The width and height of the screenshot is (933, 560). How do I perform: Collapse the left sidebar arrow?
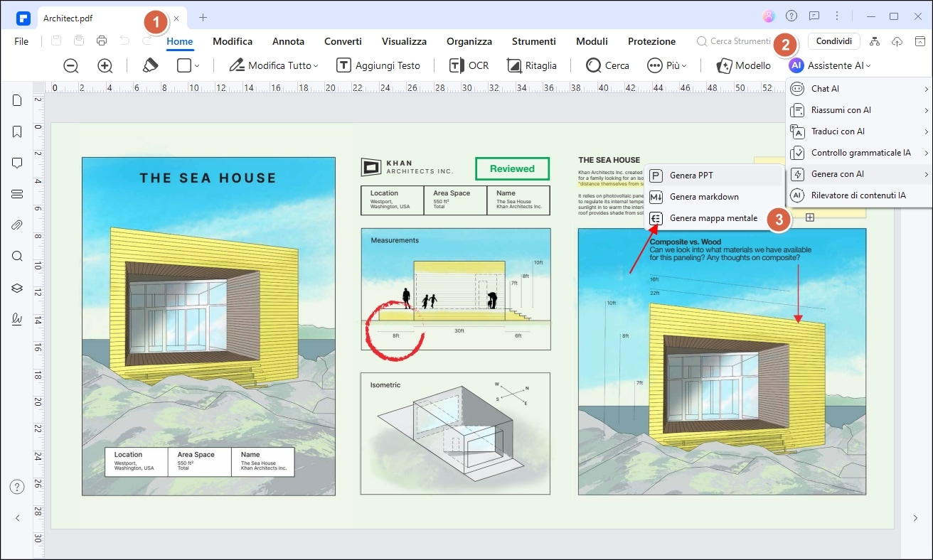pos(17,519)
